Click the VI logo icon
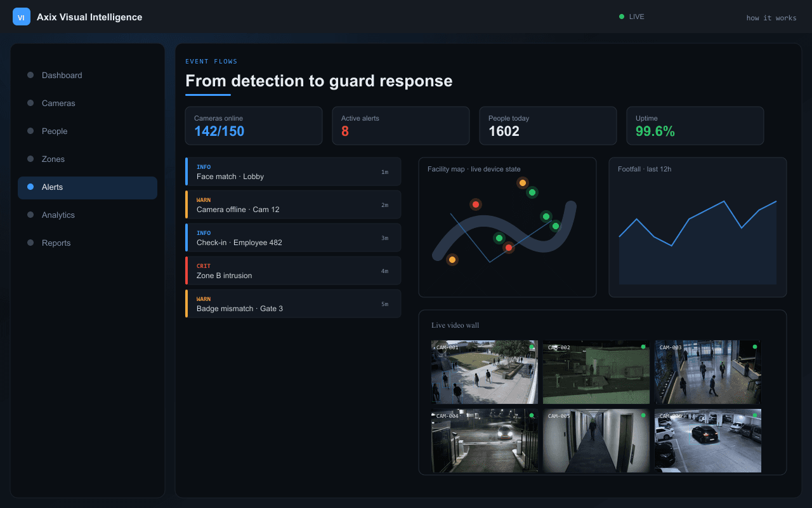Image resolution: width=812 pixels, height=508 pixels. tap(22, 17)
